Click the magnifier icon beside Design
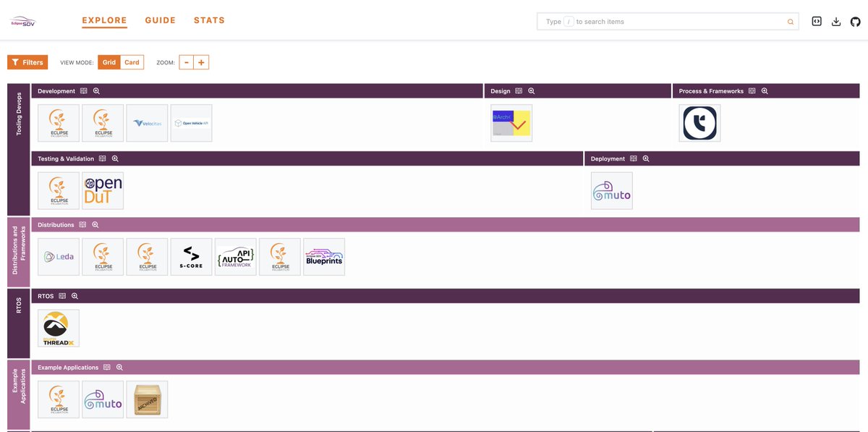This screenshot has height=432, width=868. [x=531, y=91]
